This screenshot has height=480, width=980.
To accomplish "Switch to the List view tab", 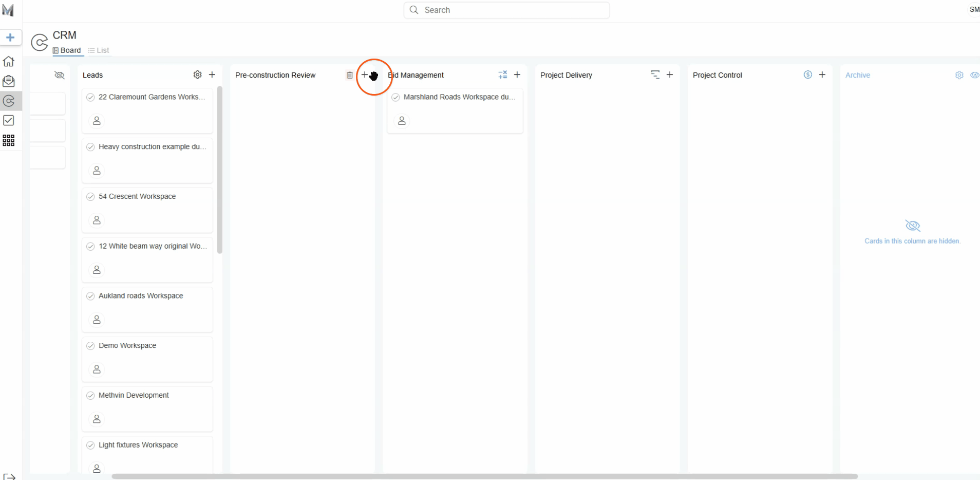I will [99, 50].
